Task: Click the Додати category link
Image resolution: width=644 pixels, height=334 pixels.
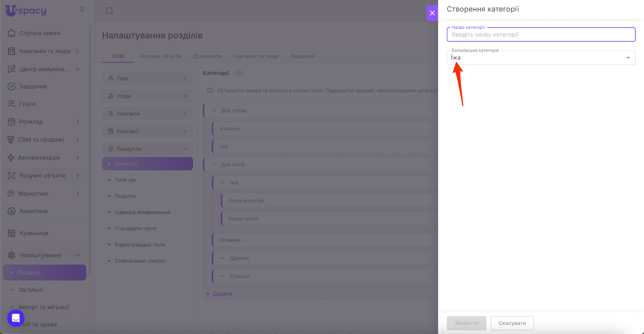Action: (219, 294)
